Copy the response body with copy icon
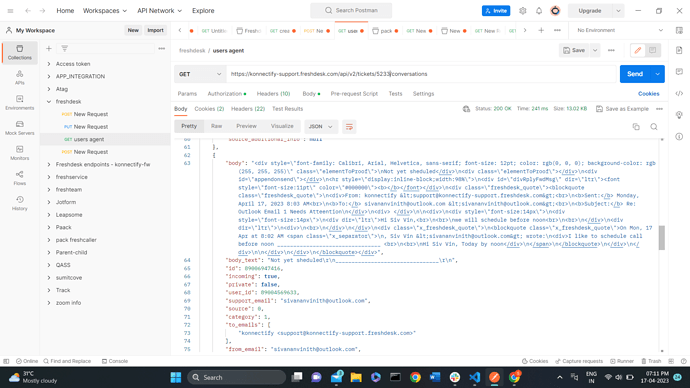The height and width of the screenshot is (388, 690). 636,127
